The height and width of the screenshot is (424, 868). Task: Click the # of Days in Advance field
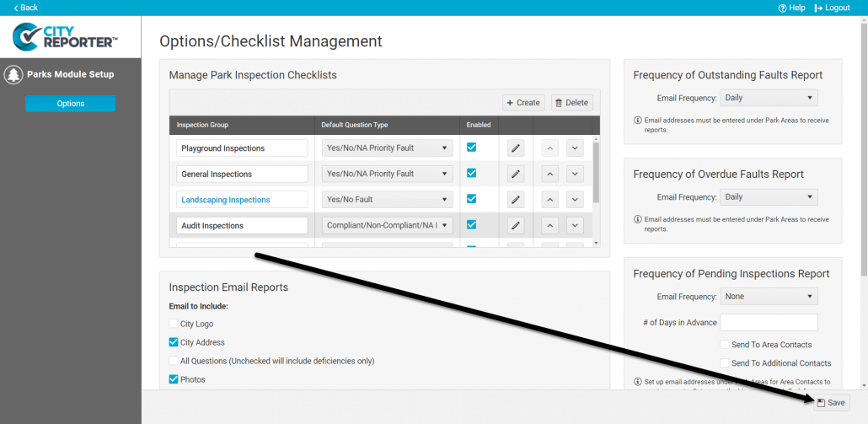coord(769,323)
